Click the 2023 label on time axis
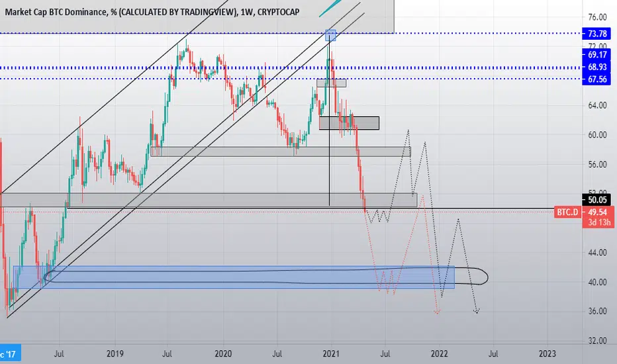 (547, 354)
